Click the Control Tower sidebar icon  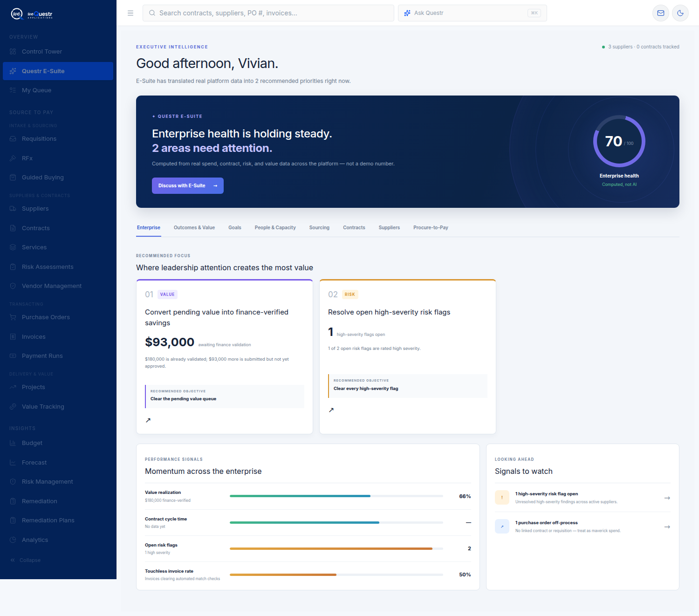pyautogui.click(x=13, y=52)
